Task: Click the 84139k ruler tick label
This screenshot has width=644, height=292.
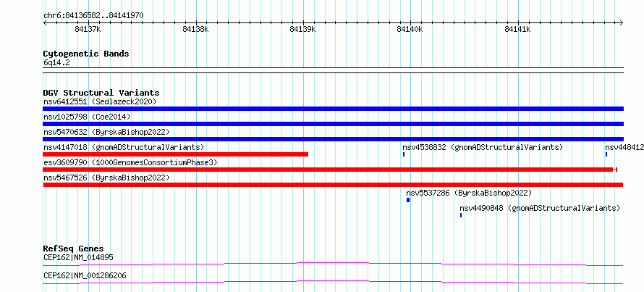Action: click(302, 29)
